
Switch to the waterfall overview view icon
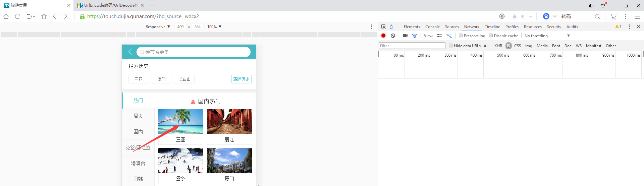[449, 36]
